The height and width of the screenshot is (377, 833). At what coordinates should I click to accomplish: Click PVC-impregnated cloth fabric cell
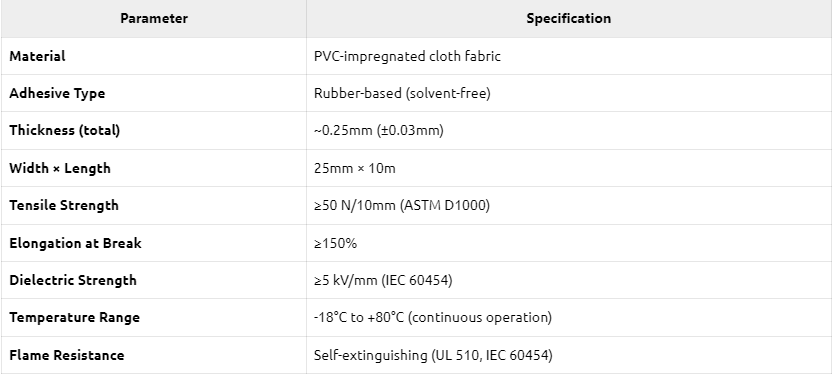(407, 56)
